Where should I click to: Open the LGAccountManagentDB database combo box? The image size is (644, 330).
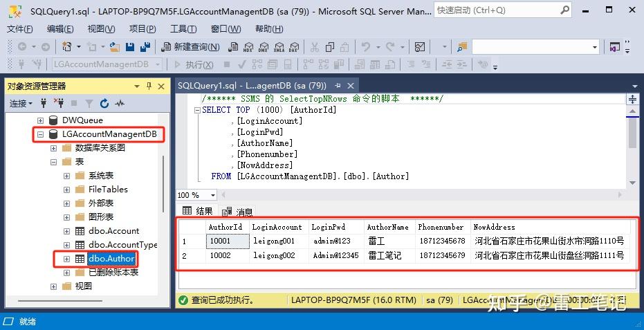coord(107,64)
